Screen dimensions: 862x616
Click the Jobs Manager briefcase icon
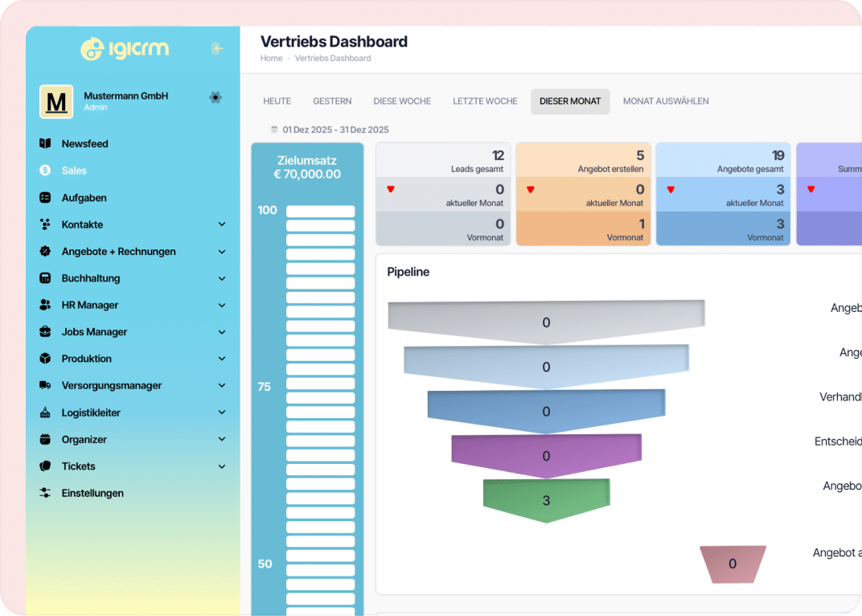tap(45, 331)
